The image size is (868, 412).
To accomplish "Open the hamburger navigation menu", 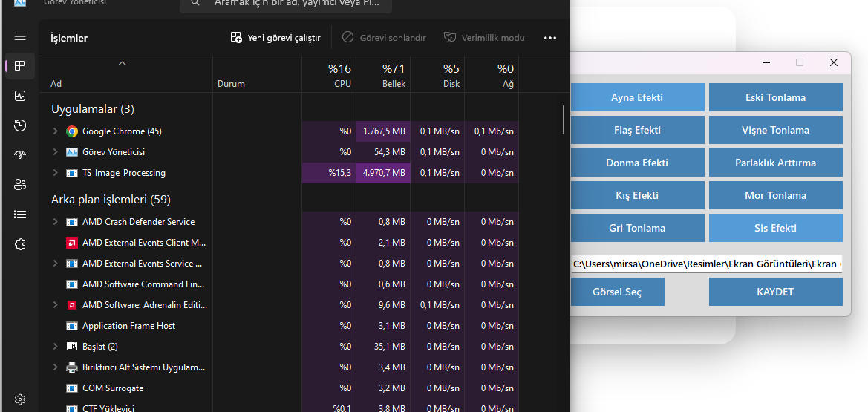I will (x=20, y=36).
